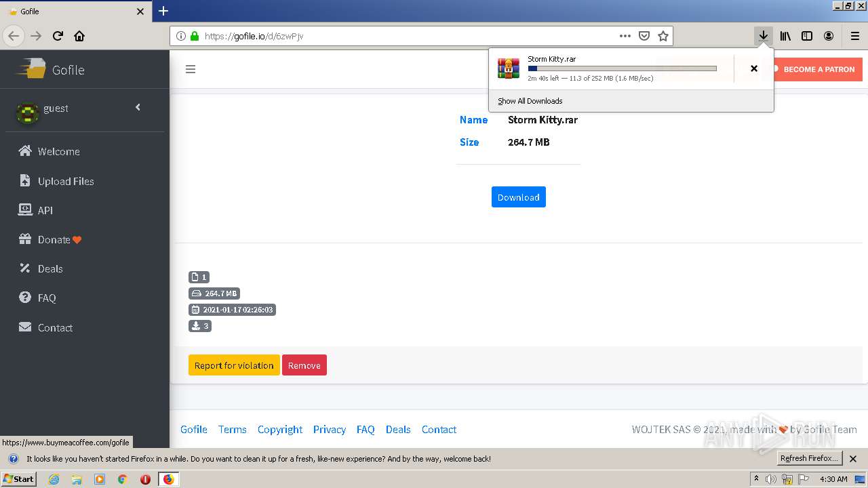This screenshot has width=868, height=488.
Task: Click the green padlock security icon
Action: pos(195,36)
